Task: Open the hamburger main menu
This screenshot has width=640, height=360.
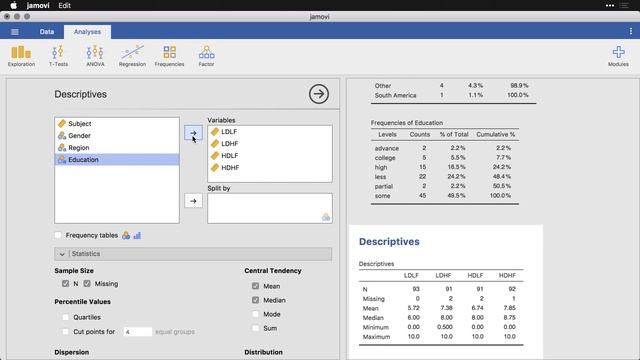Action: 15,32
